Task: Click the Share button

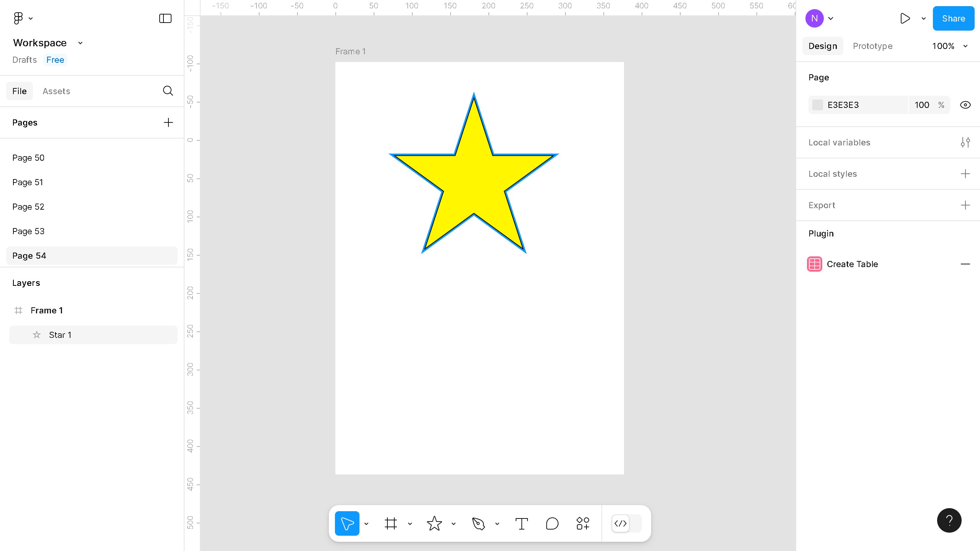Action: coord(953,18)
